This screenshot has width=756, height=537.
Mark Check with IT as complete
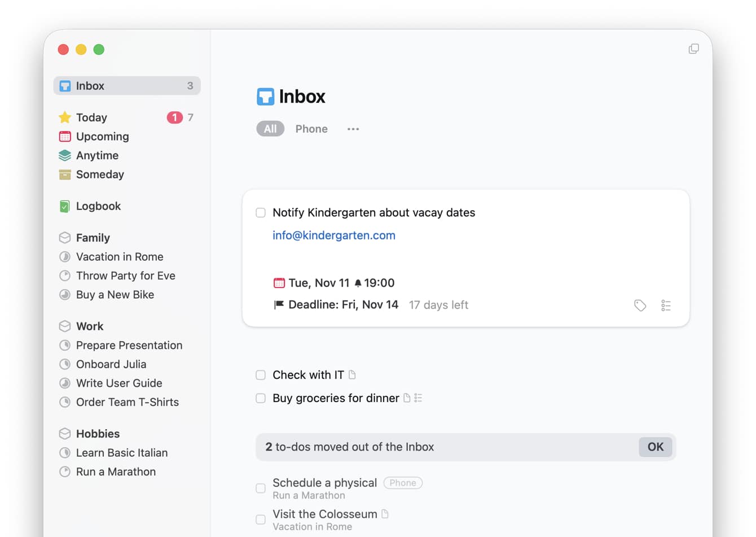coord(260,374)
